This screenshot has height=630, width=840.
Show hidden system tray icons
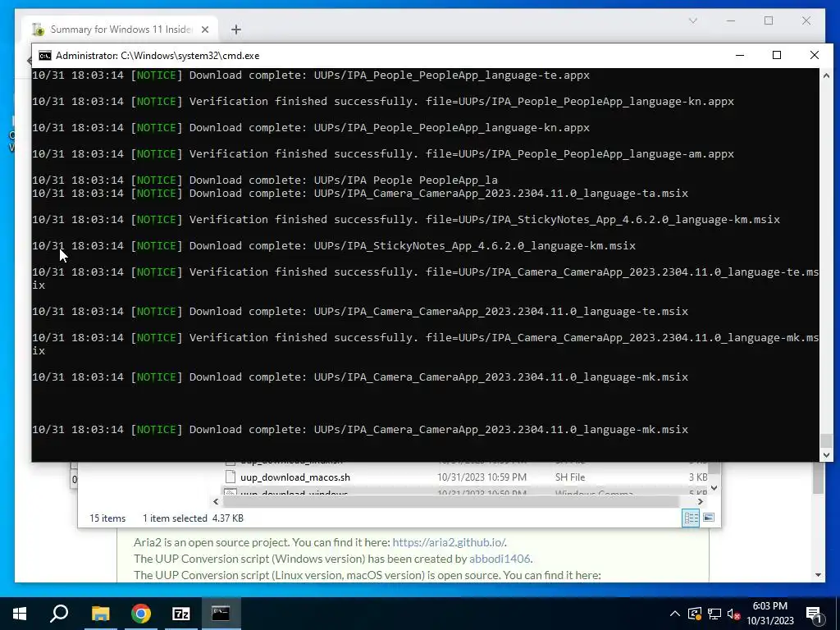(x=675, y=614)
